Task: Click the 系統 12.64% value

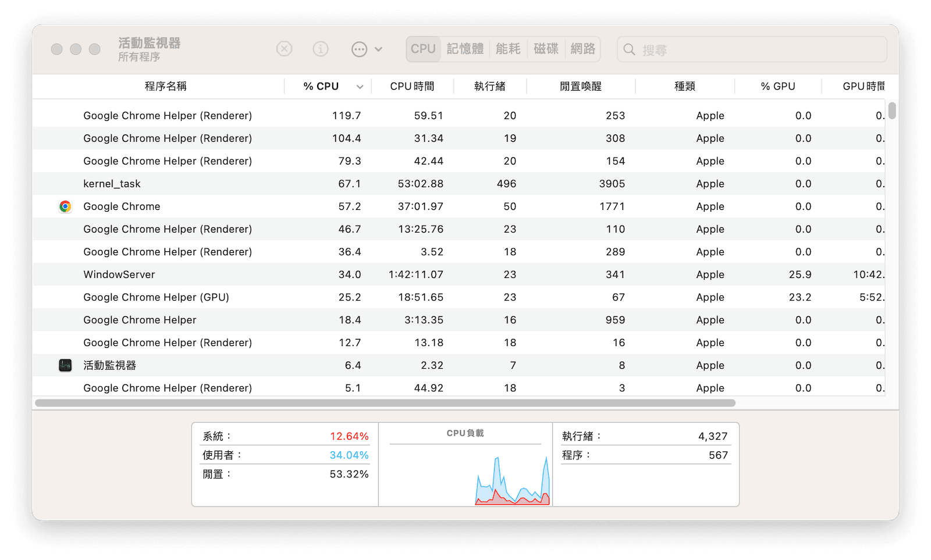Action: pyautogui.click(x=349, y=436)
